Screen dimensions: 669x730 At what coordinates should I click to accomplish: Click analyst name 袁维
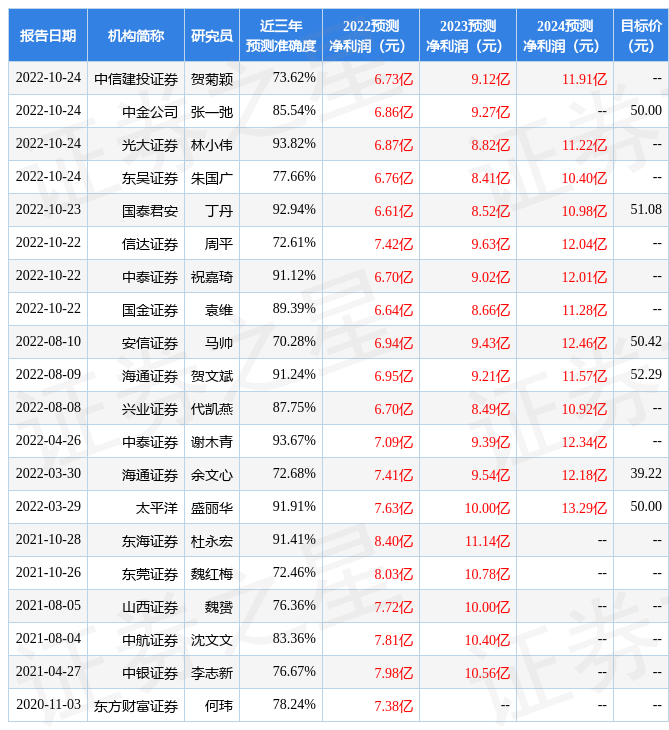tap(219, 310)
